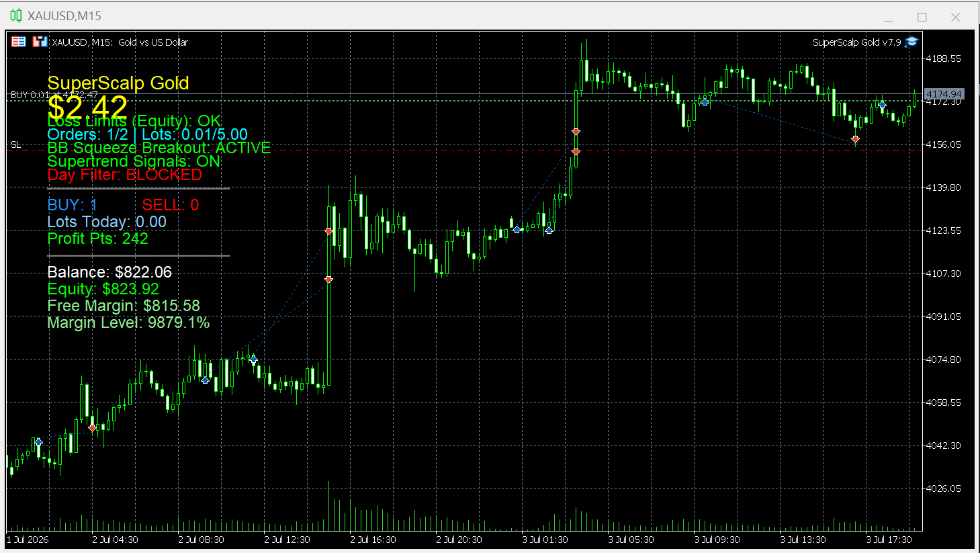The height and width of the screenshot is (553, 980).
Task: Click the XAUUSD,M15 window title text
Action: pos(64,15)
